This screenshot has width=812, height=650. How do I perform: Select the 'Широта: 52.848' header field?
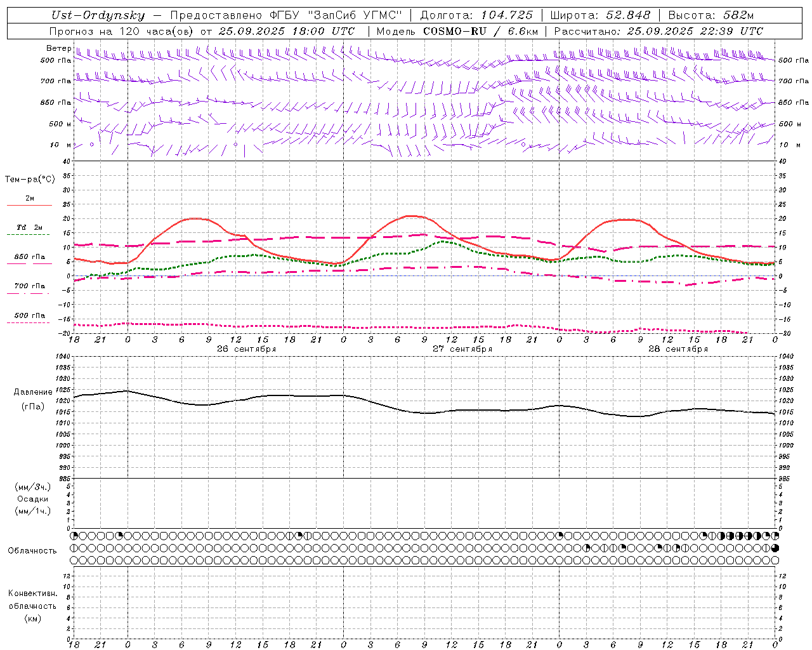[x=600, y=15]
